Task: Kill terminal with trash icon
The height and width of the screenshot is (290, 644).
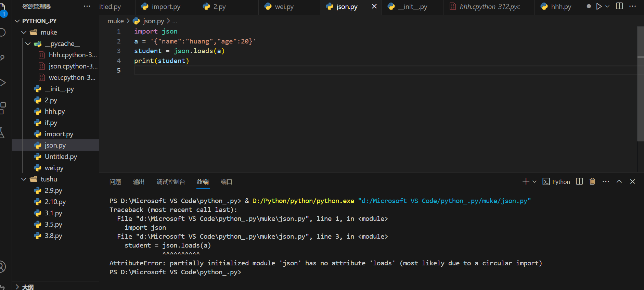Action: [592, 181]
